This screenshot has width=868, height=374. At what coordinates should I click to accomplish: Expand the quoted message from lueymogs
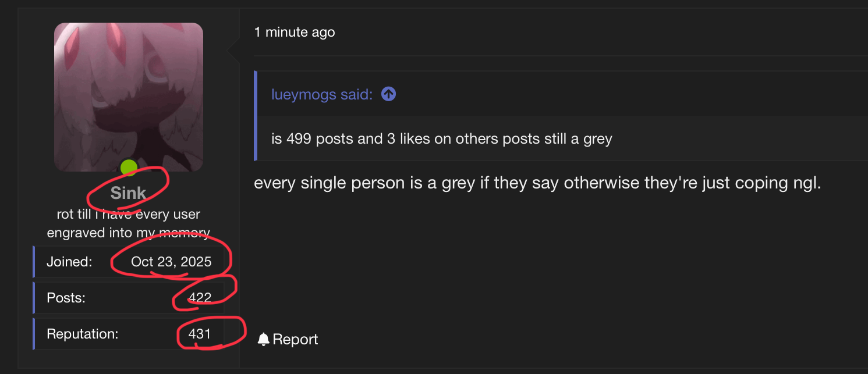(x=442, y=138)
